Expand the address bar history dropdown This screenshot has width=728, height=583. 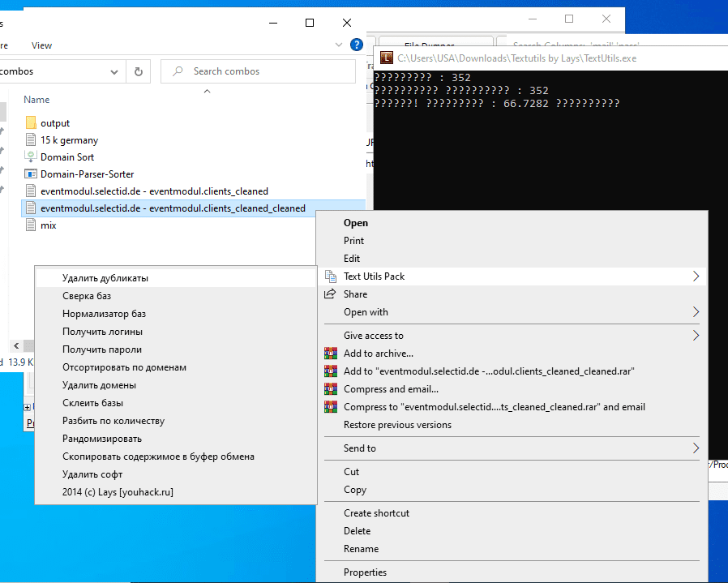(114, 71)
